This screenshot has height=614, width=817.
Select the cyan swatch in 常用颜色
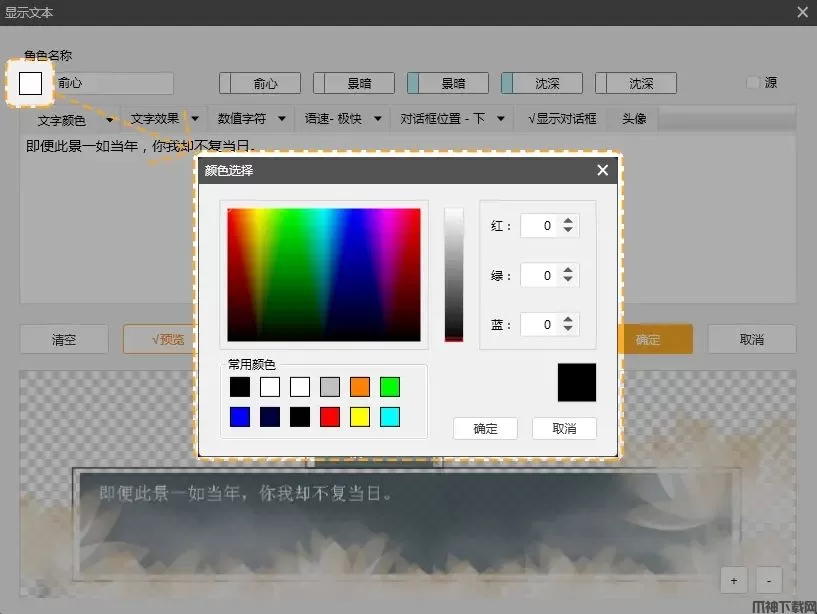(x=390, y=417)
